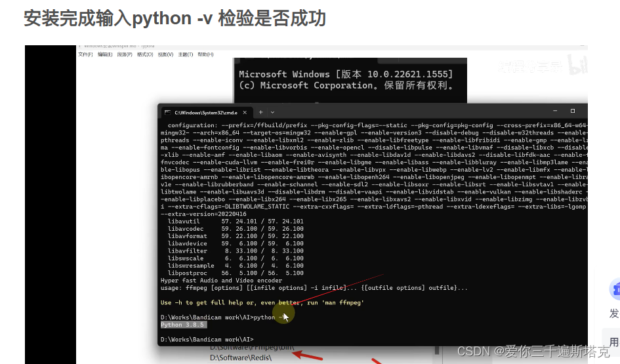The height and width of the screenshot is (364, 620).
Task: Click the highlighted Python 3.8.5 output
Action: (x=182, y=325)
